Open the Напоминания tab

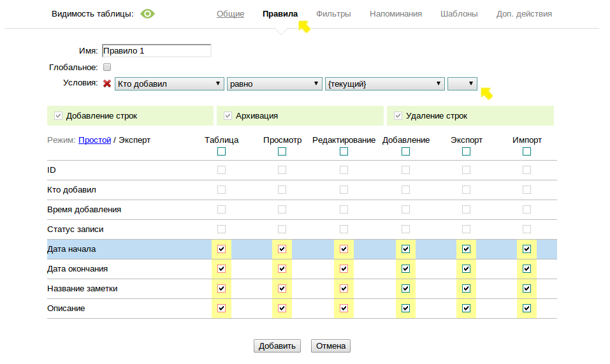pyautogui.click(x=395, y=13)
